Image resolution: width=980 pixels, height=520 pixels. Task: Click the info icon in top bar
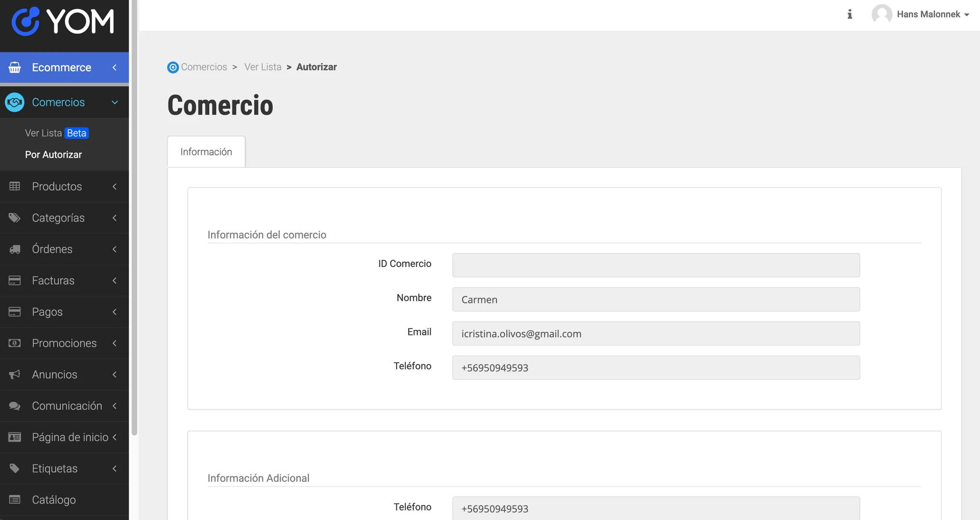tap(850, 14)
